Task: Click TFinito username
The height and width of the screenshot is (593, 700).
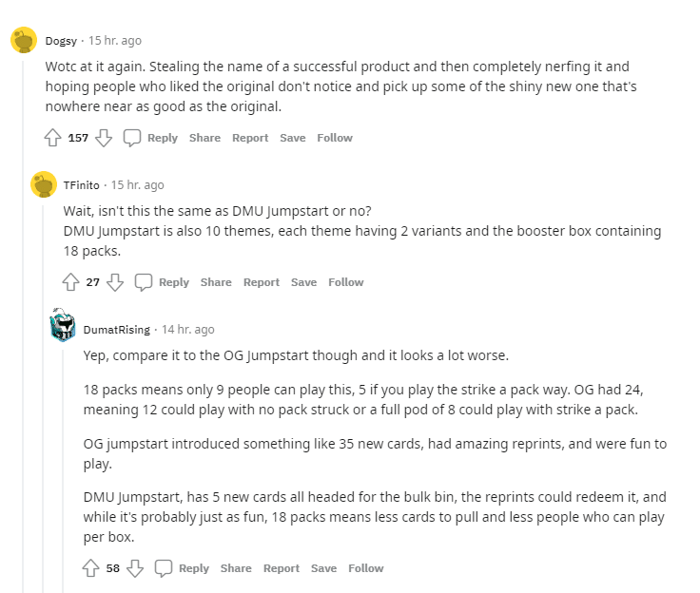Action: [x=81, y=185]
